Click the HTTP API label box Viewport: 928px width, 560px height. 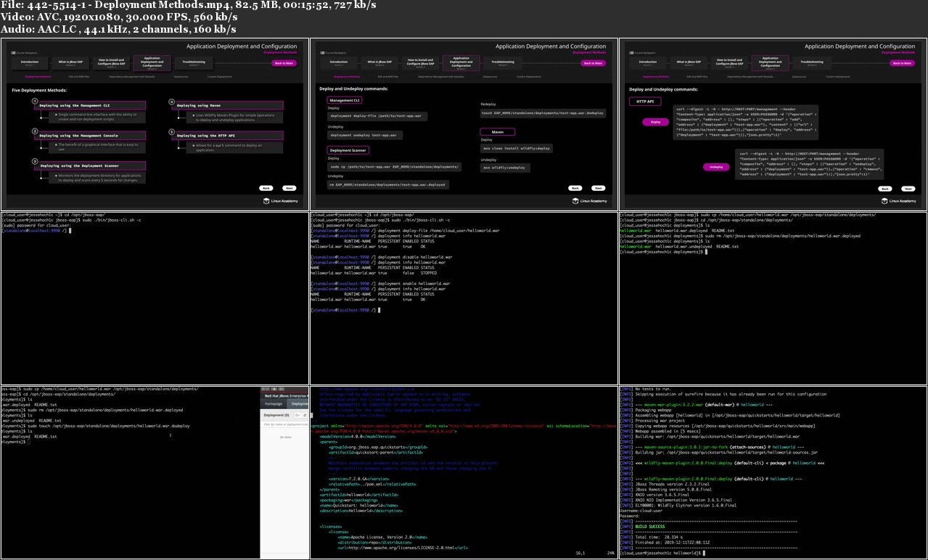click(645, 102)
